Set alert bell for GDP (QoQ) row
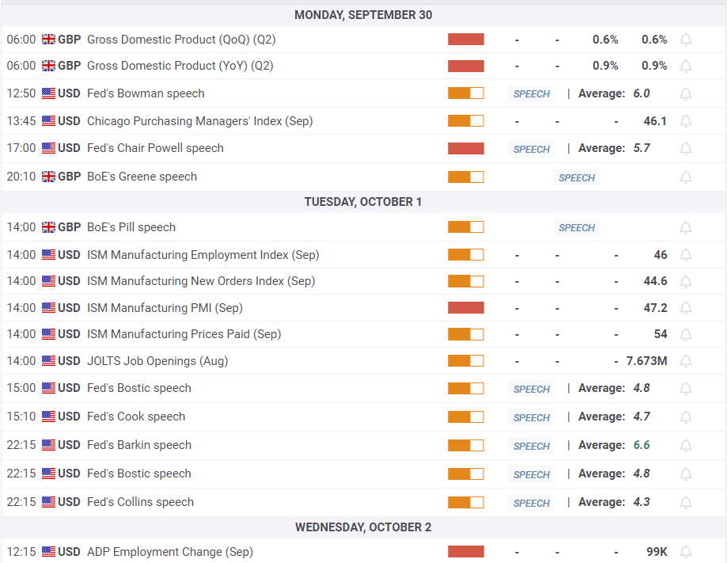The width and height of the screenshot is (728, 563). tap(686, 40)
